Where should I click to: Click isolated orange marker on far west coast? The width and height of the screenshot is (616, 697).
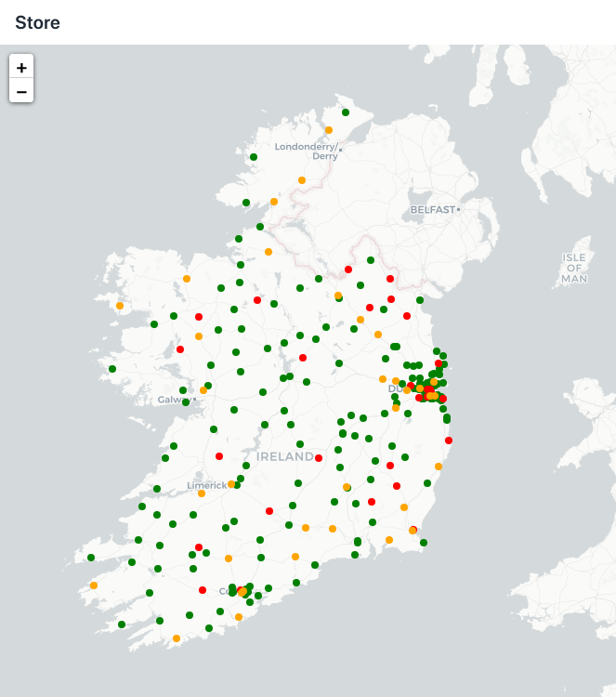click(120, 306)
